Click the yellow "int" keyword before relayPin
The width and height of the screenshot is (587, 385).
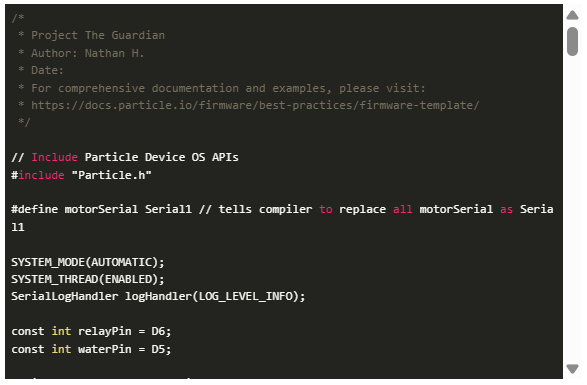[x=61, y=331]
